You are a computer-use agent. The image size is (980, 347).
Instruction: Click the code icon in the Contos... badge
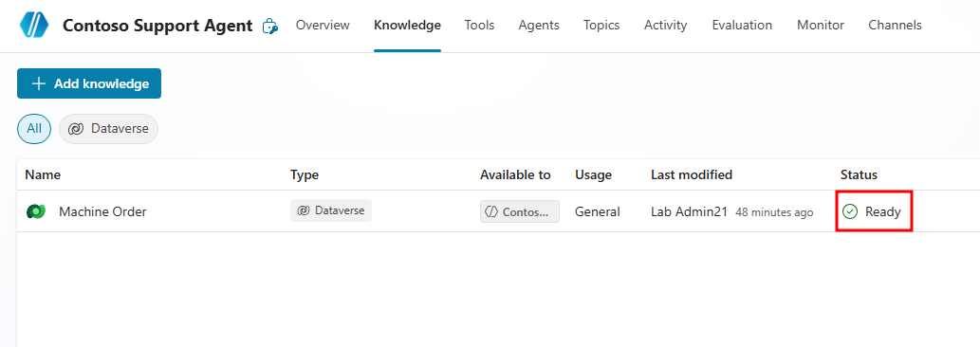pos(491,211)
